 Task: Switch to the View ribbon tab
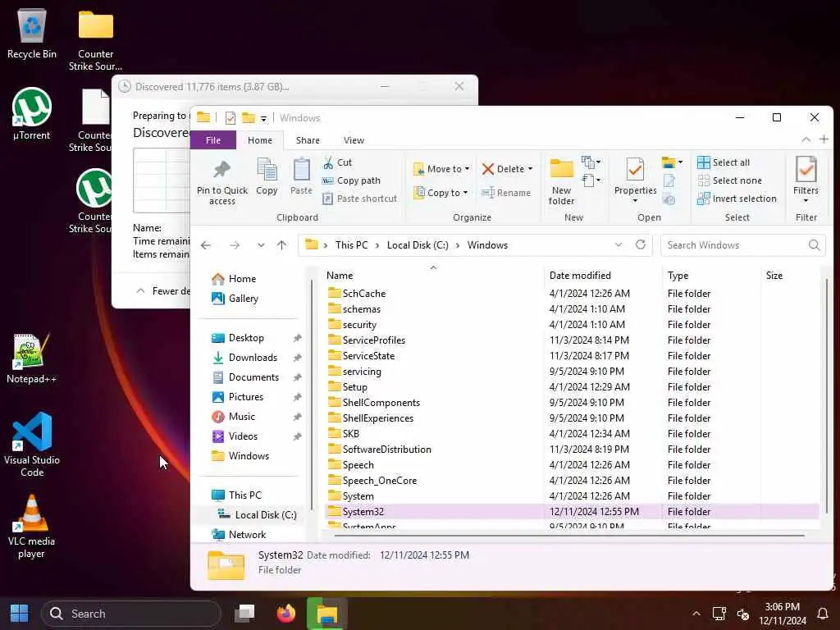[354, 139]
